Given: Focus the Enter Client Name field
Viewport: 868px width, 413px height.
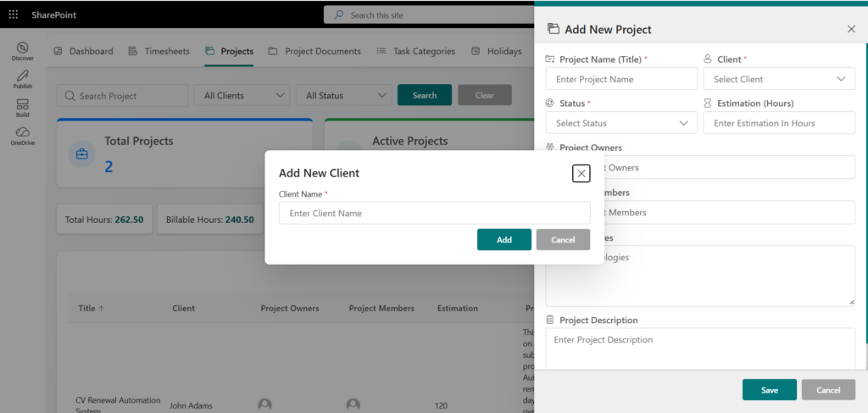Looking at the screenshot, I should [435, 213].
